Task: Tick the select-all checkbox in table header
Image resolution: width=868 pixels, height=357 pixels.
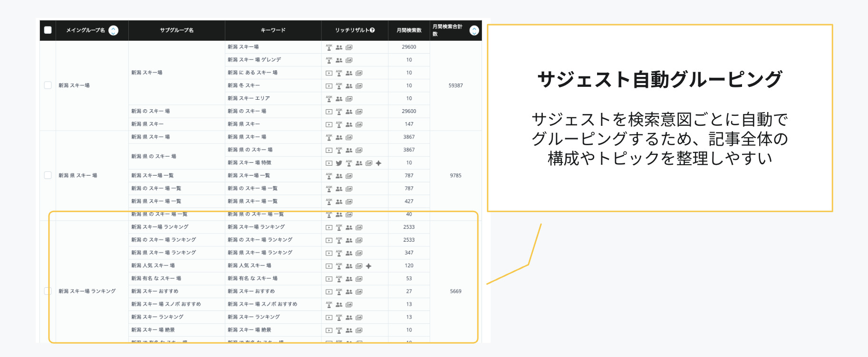Action: pos(48,30)
